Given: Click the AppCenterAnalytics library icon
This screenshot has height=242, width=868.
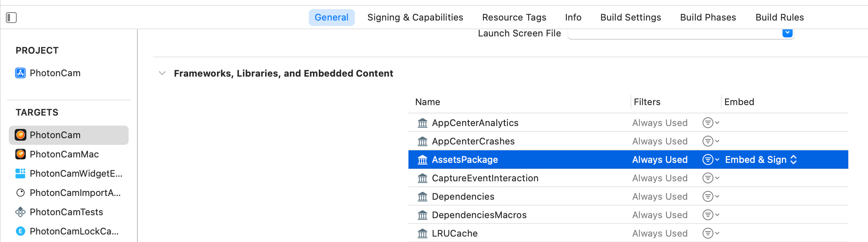Looking at the screenshot, I should point(423,123).
